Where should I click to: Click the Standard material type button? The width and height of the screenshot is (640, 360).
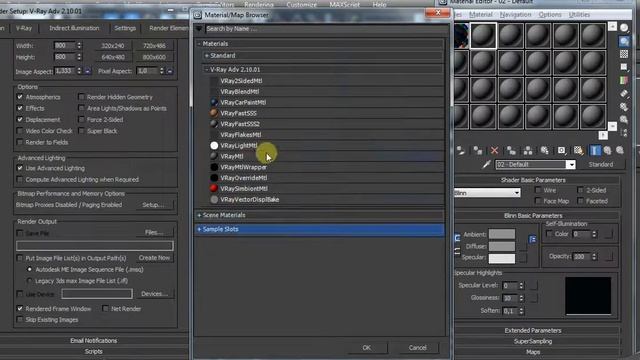pos(600,164)
